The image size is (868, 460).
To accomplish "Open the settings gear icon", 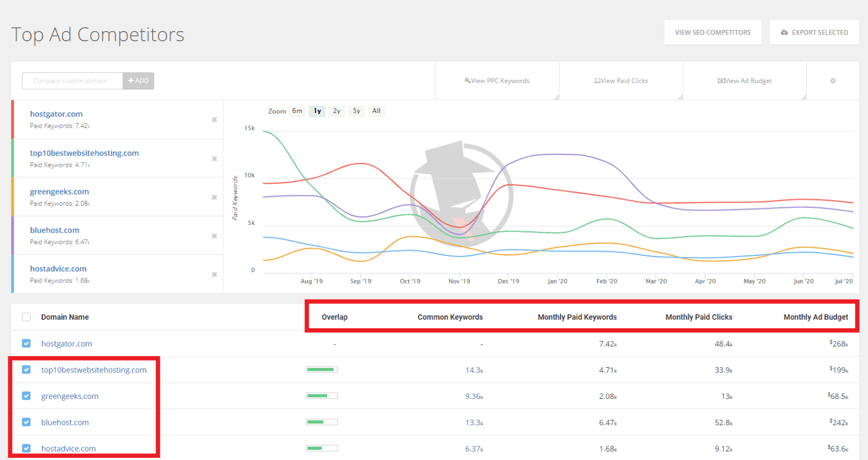I will [x=832, y=81].
